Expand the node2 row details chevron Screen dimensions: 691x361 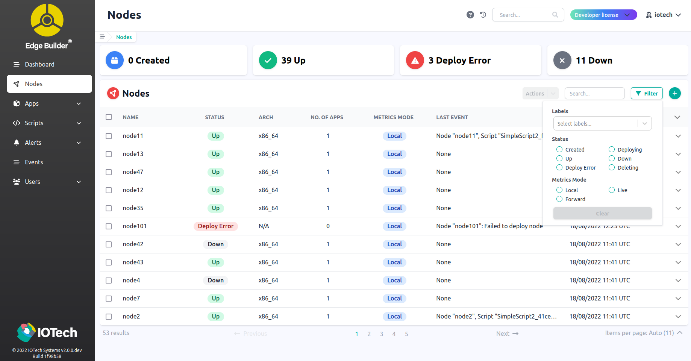678,316
